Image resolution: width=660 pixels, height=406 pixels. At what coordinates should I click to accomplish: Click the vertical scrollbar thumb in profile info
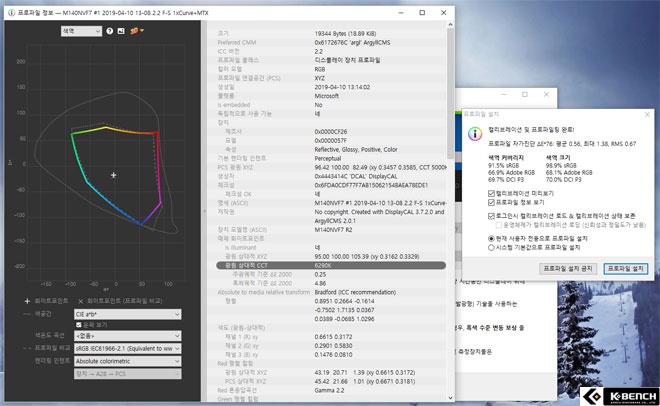tap(450, 93)
